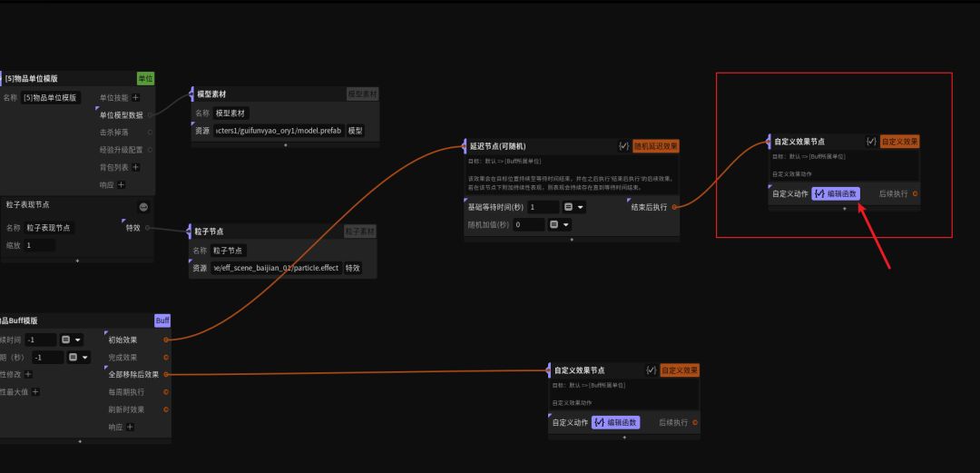Open dropdown beside 基础等待时间(秒) field
Viewport: 980px width, 473px height.
pos(573,207)
